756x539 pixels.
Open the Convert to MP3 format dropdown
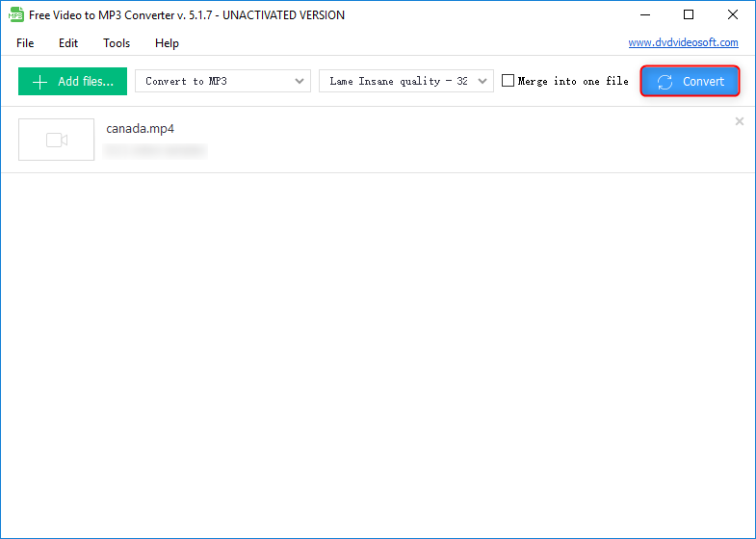point(222,82)
